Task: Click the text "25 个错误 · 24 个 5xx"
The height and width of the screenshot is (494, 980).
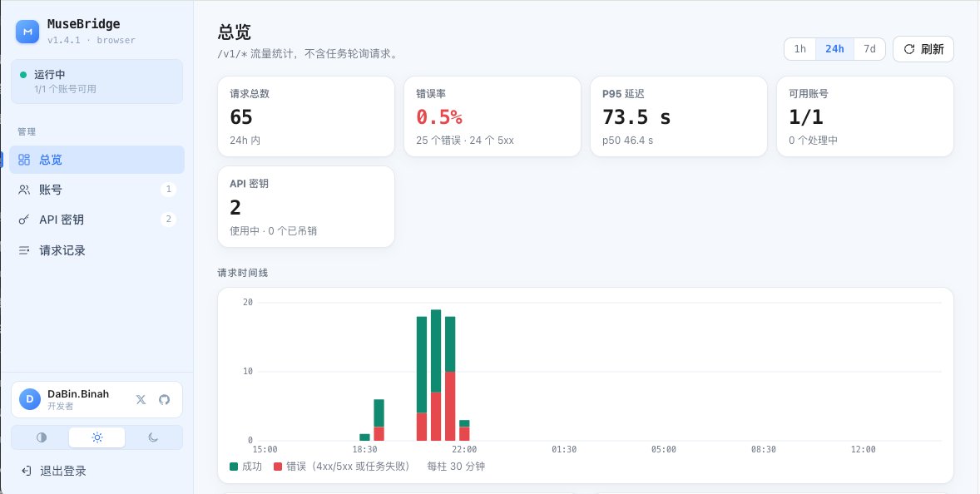Action: pos(465,141)
